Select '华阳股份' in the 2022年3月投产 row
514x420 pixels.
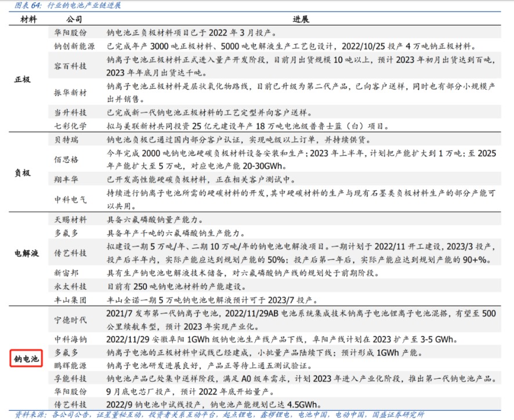(70, 32)
